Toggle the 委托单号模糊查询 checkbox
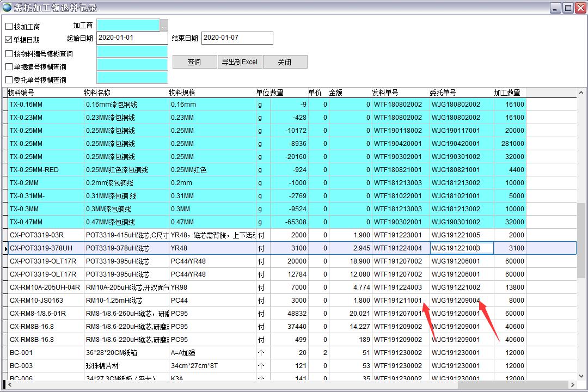This screenshot has width=588, height=392. tap(9, 80)
